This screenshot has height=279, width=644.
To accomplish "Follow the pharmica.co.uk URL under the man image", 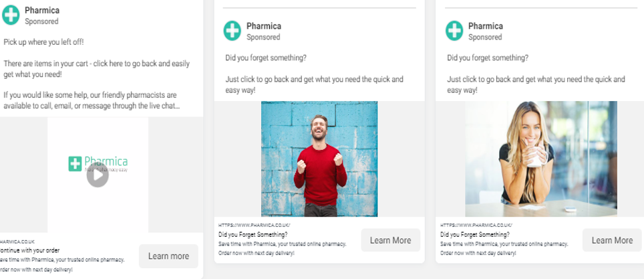I will (255, 226).
